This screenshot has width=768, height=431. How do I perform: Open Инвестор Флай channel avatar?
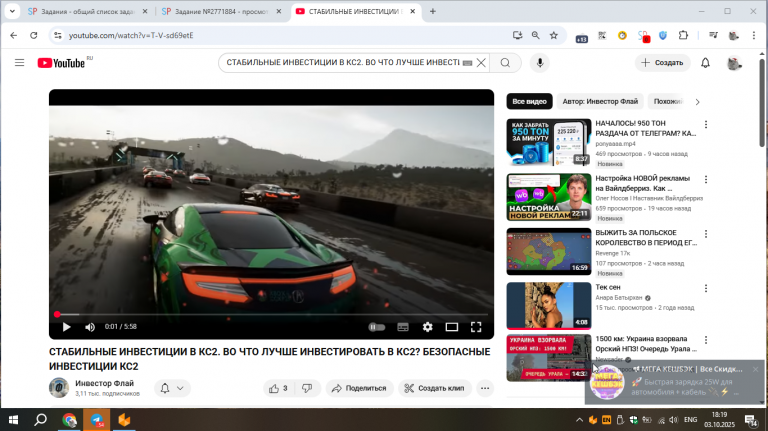pyautogui.click(x=59, y=388)
